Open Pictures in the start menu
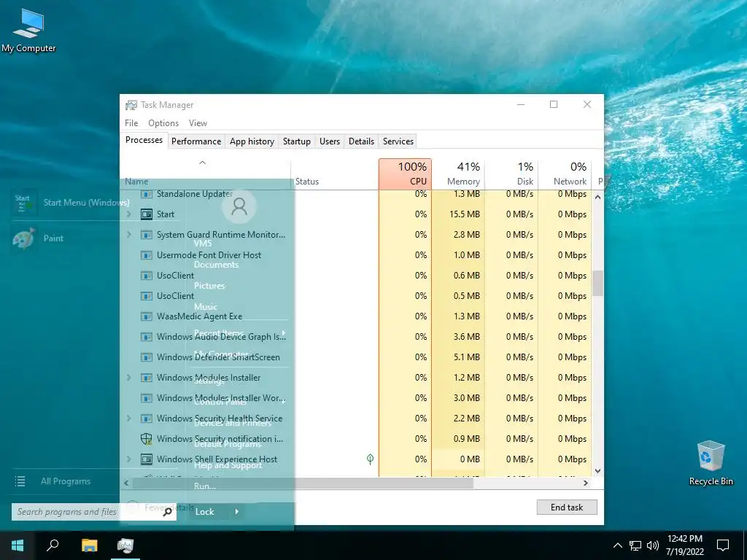 209,286
